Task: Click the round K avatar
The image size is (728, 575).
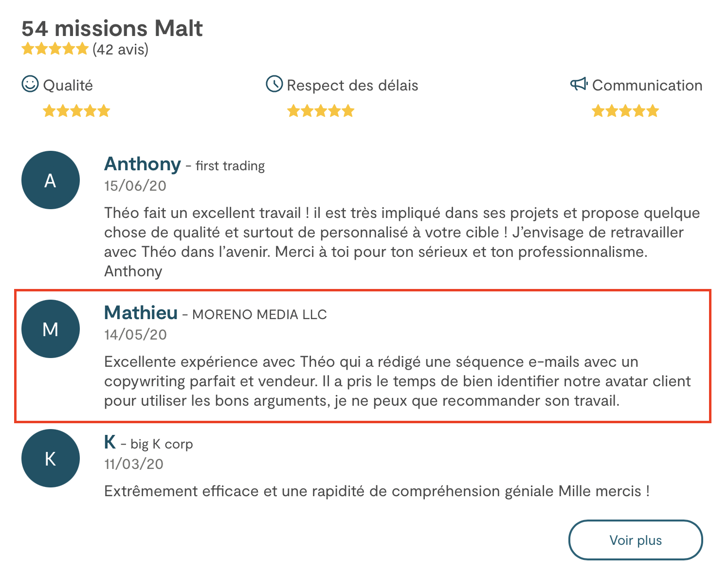Action: (x=51, y=458)
